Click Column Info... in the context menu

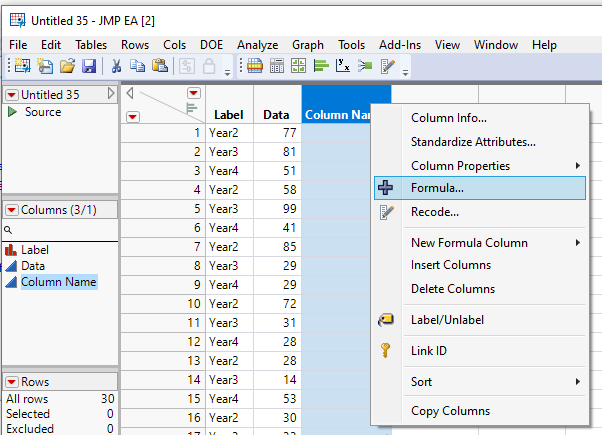click(449, 118)
